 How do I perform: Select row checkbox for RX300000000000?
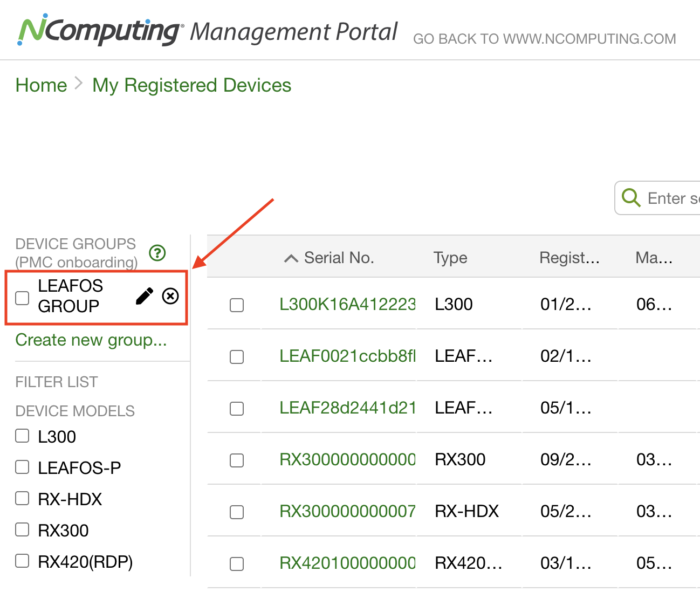(x=237, y=460)
